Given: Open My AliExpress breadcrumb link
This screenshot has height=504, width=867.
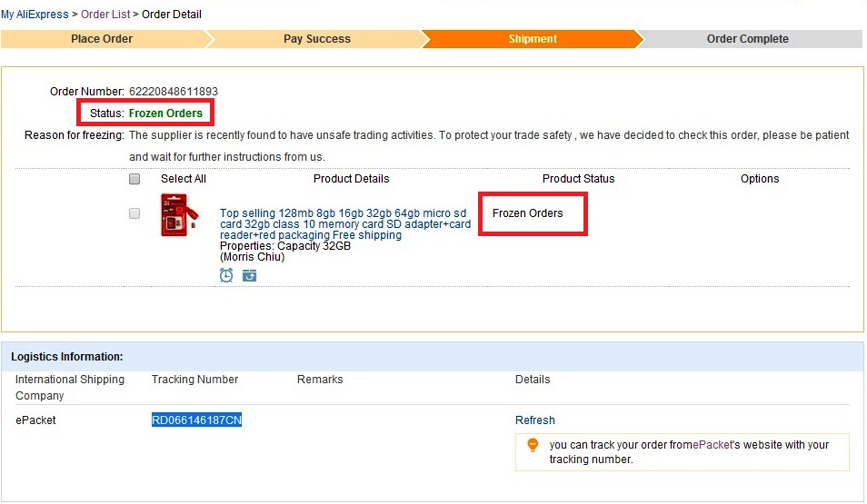Looking at the screenshot, I should tap(35, 15).
